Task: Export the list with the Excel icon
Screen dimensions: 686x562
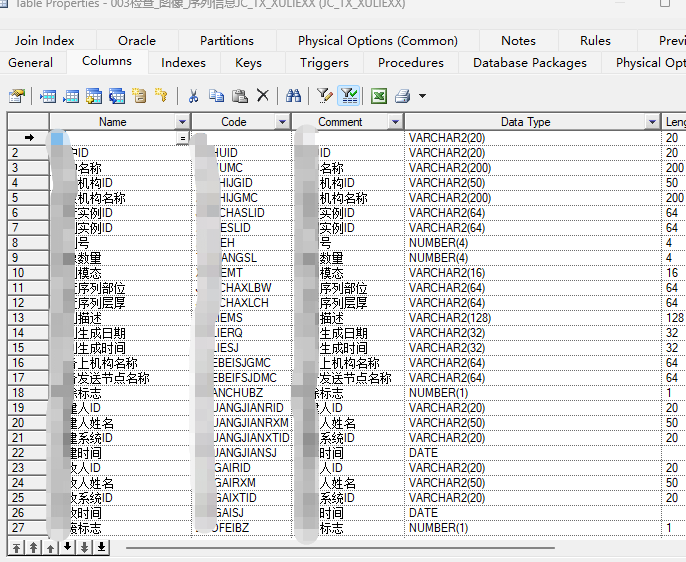Action: 379,96
